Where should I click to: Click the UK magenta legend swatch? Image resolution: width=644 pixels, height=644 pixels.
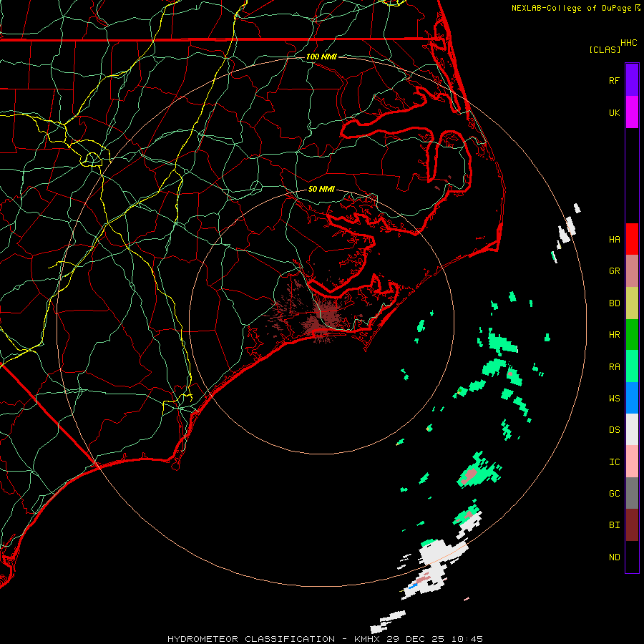click(632, 112)
